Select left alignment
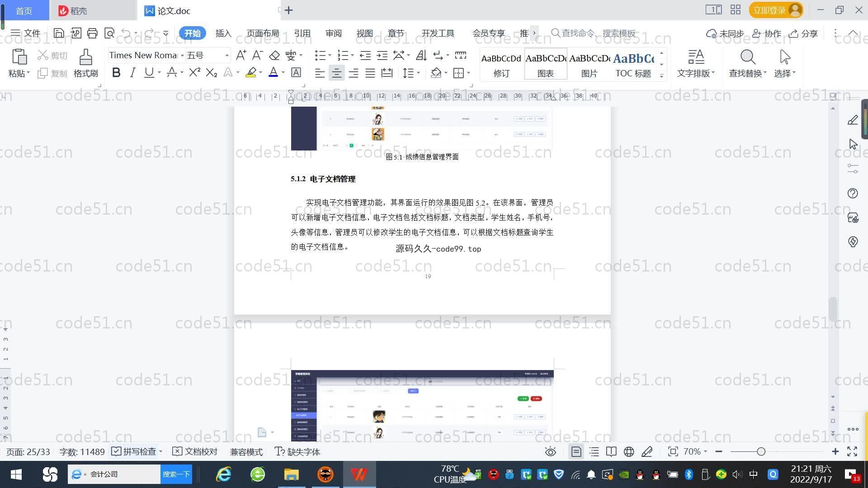 click(320, 73)
